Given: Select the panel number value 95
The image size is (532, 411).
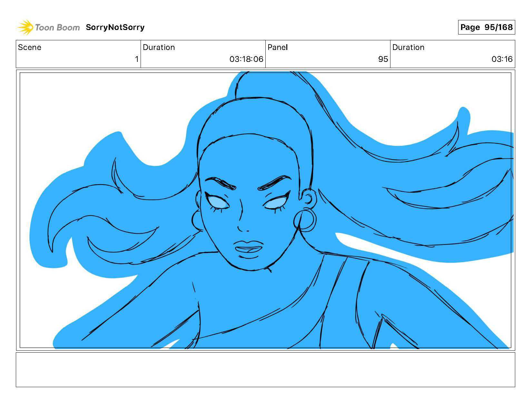Looking at the screenshot, I should [383, 59].
